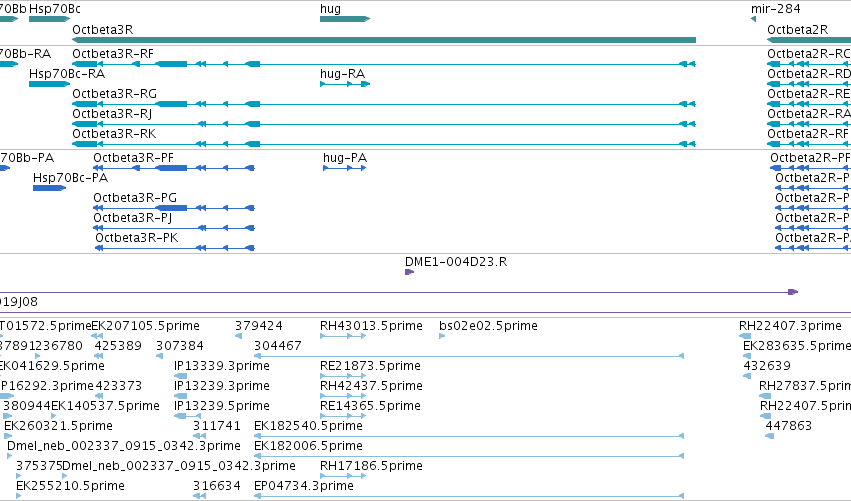The height and width of the screenshot is (501, 851).
Task: Select feature 311741
Action: pyautogui.click(x=217, y=426)
